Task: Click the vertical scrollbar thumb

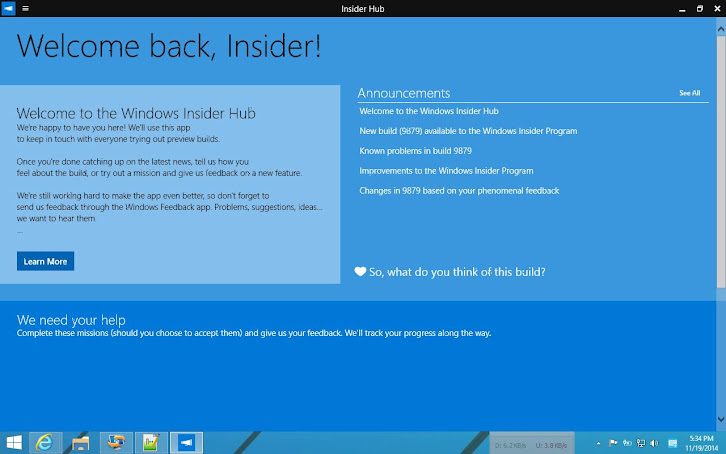Action: click(x=721, y=162)
